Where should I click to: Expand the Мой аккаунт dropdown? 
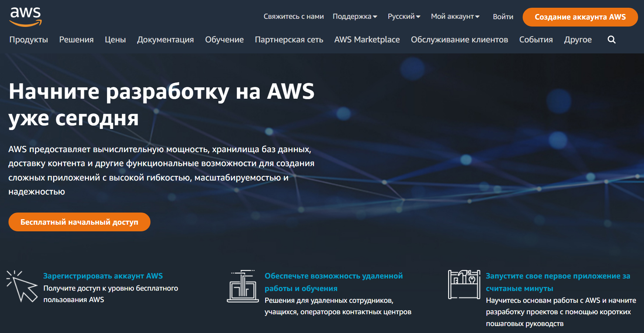pos(455,17)
